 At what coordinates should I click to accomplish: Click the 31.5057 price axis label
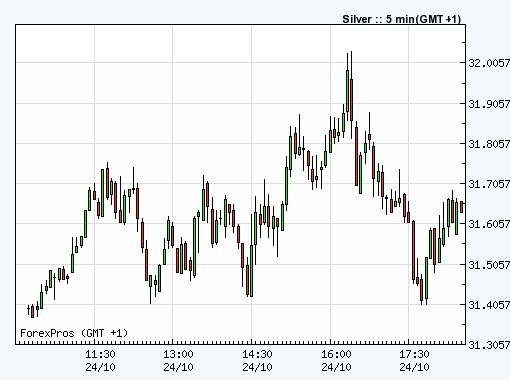pyautogui.click(x=489, y=265)
